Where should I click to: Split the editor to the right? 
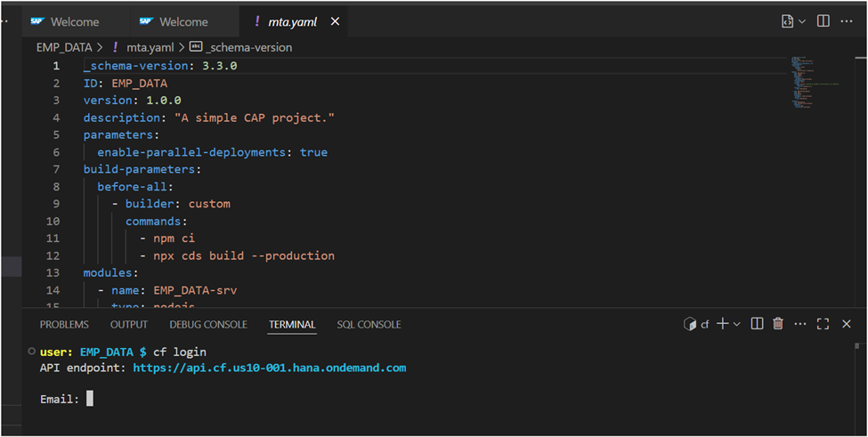point(823,21)
